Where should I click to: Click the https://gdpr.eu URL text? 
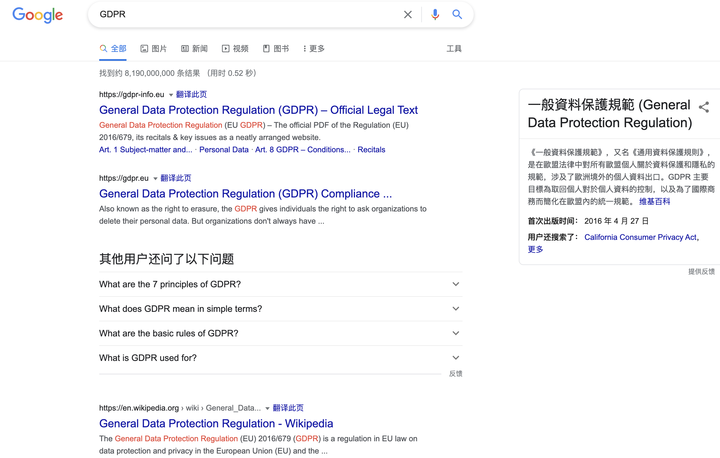click(x=124, y=178)
